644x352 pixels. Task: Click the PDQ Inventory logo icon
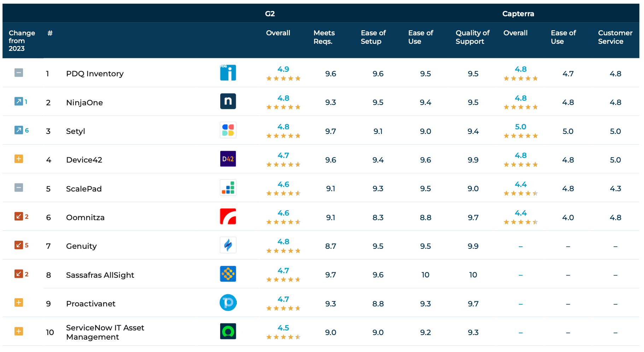click(x=228, y=73)
